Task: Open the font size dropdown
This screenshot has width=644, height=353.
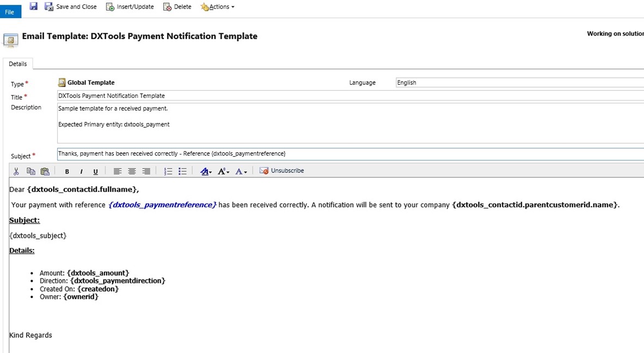Action: pos(223,171)
